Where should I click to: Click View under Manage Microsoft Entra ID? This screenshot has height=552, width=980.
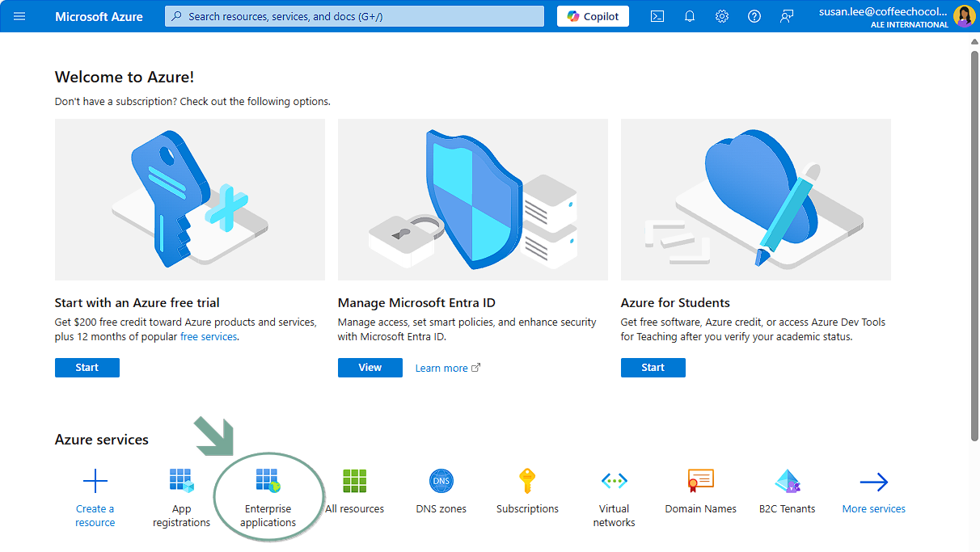pyautogui.click(x=370, y=368)
